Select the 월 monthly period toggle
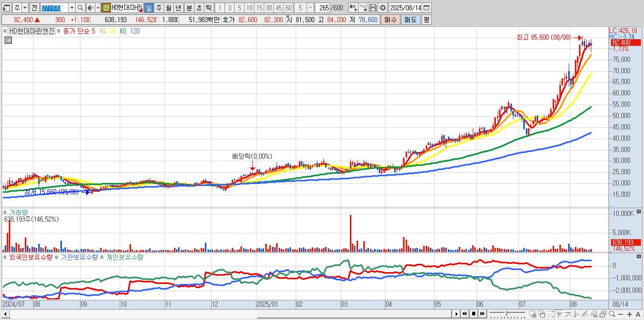The height and width of the screenshot is (320, 644). (168, 8)
